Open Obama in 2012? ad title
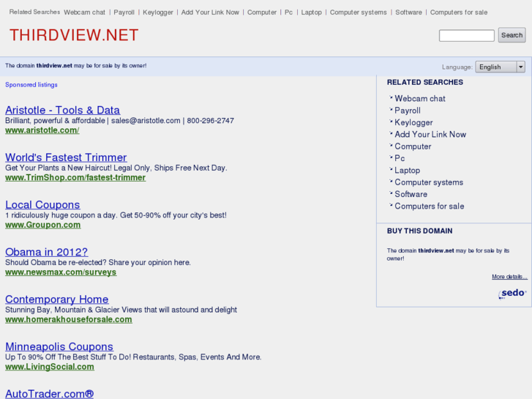 47,252
